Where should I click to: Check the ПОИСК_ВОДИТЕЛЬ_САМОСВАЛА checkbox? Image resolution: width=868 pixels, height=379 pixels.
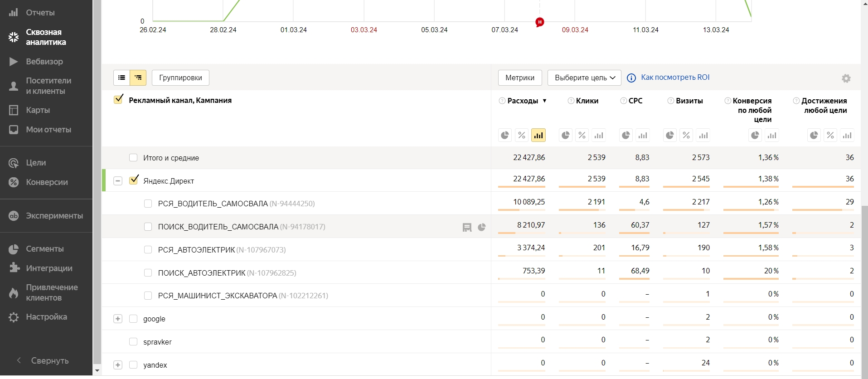148,227
